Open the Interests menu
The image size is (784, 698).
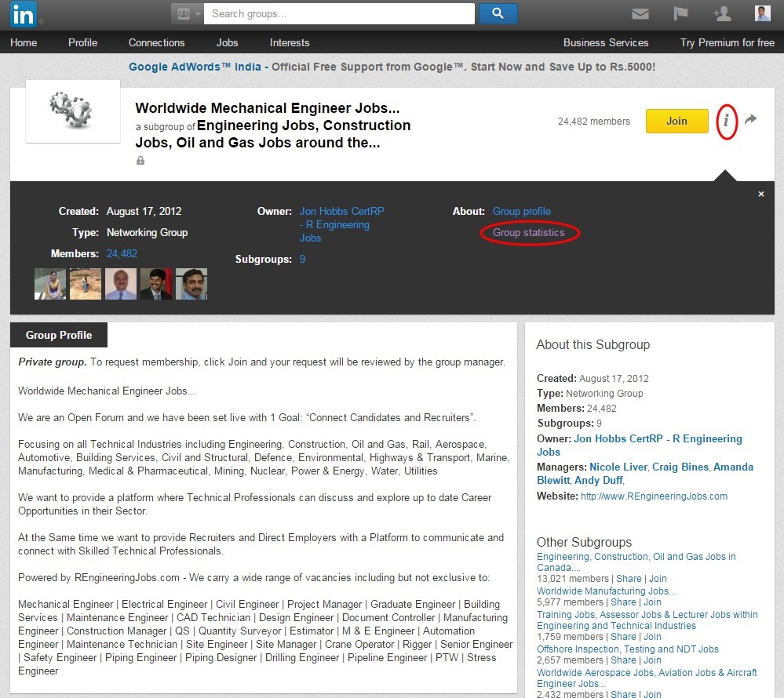click(290, 43)
